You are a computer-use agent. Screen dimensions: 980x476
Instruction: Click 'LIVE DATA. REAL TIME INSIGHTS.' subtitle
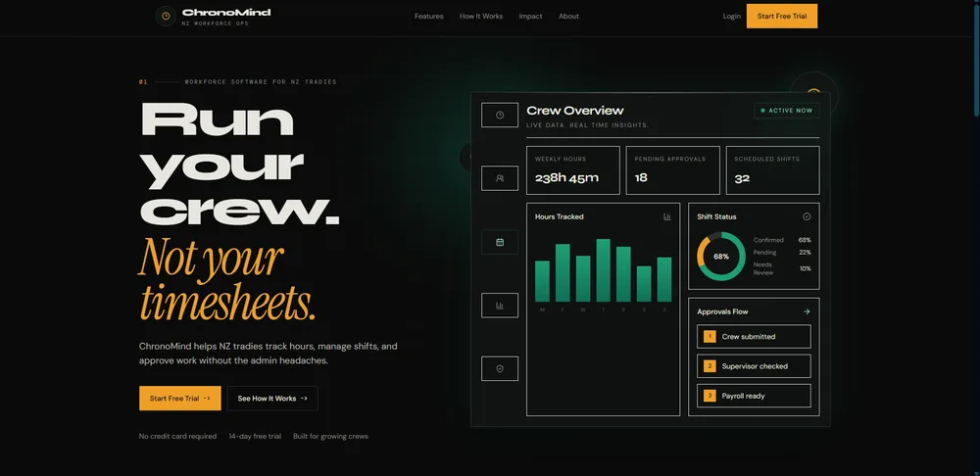[x=587, y=125]
